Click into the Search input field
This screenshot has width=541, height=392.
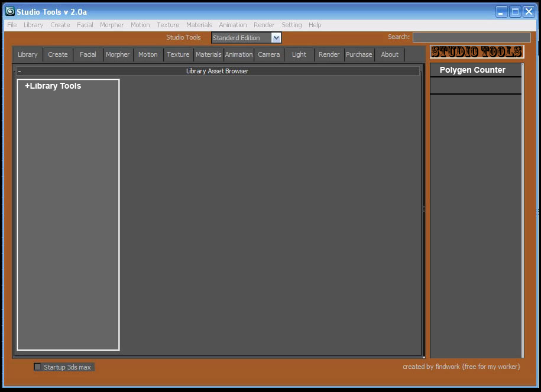[472, 37]
